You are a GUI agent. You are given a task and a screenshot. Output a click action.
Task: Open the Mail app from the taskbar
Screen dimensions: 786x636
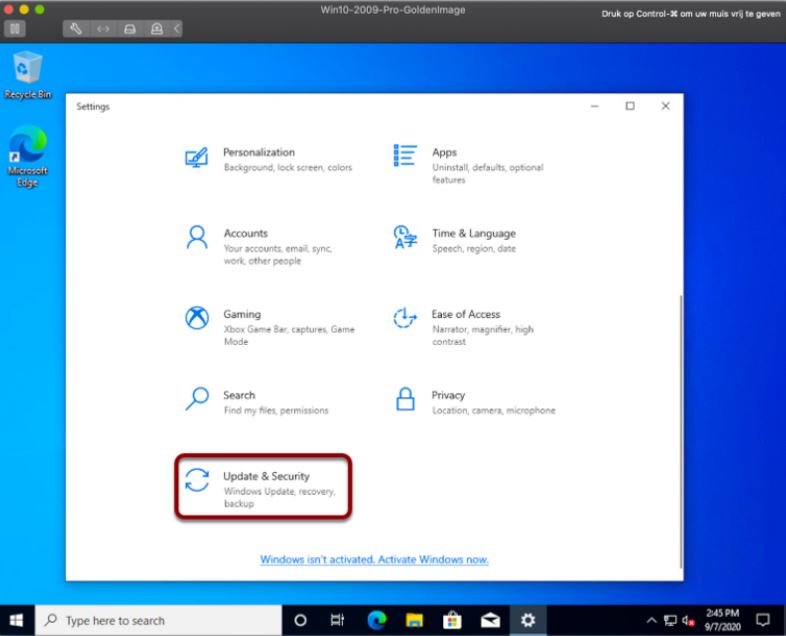click(x=490, y=620)
